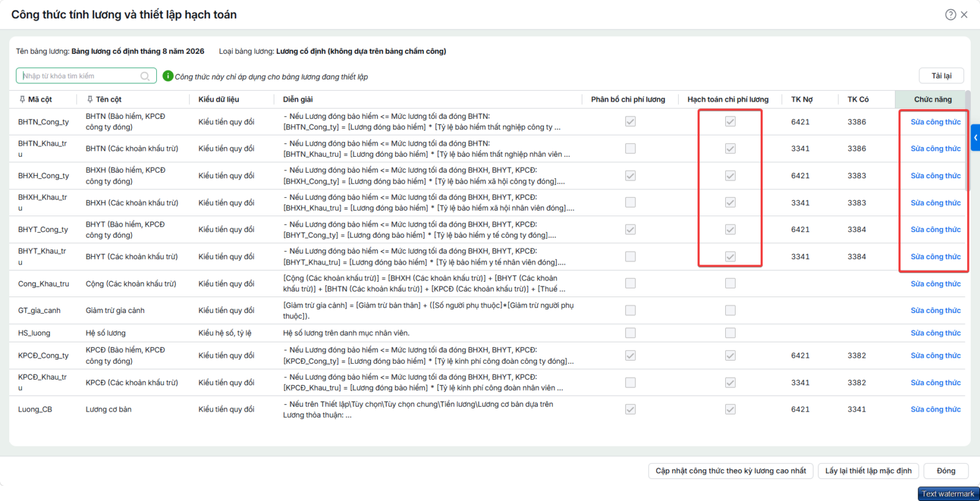Click the Kiểu dữ liệu column header
This screenshot has height=501, width=980.
219,99
